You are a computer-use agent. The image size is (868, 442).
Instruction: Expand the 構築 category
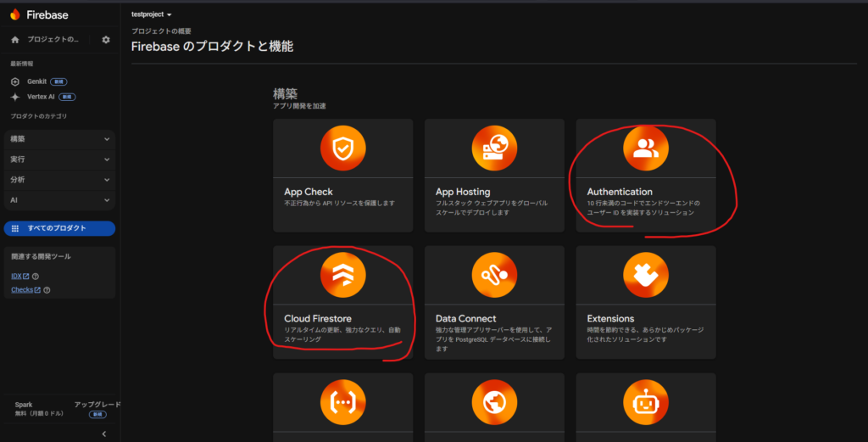[x=60, y=139]
